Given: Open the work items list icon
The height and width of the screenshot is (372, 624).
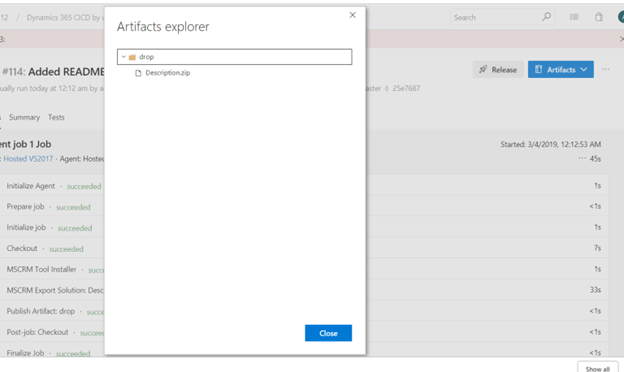Looking at the screenshot, I should tap(574, 17).
